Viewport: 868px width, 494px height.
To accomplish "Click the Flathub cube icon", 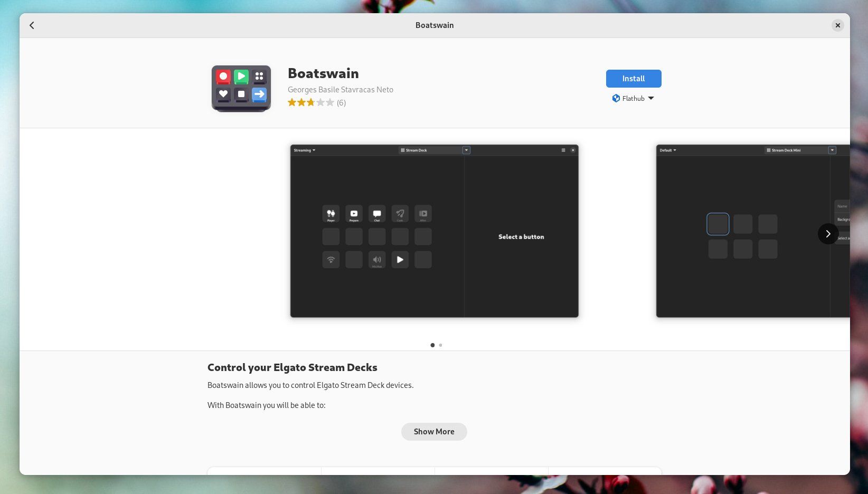I will click(616, 98).
